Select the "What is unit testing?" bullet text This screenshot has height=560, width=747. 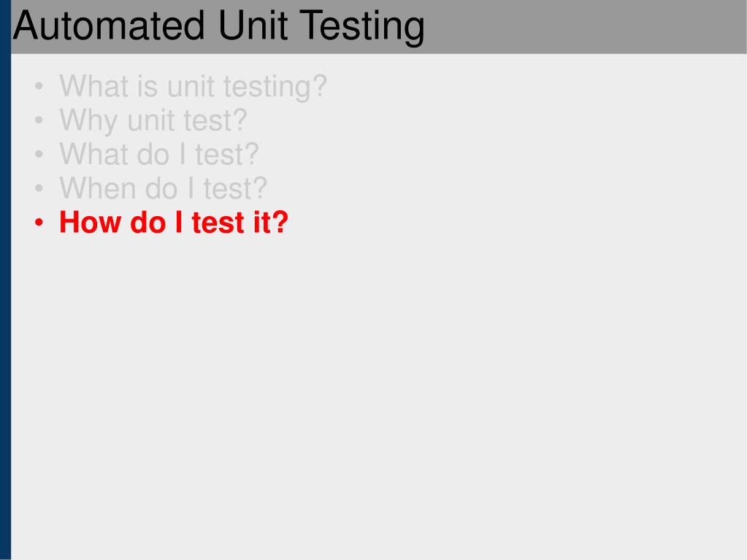tap(193, 87)
